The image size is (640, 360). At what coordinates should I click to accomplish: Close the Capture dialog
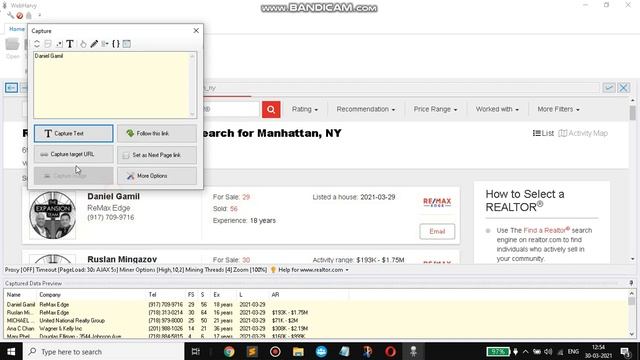(196, 31)
